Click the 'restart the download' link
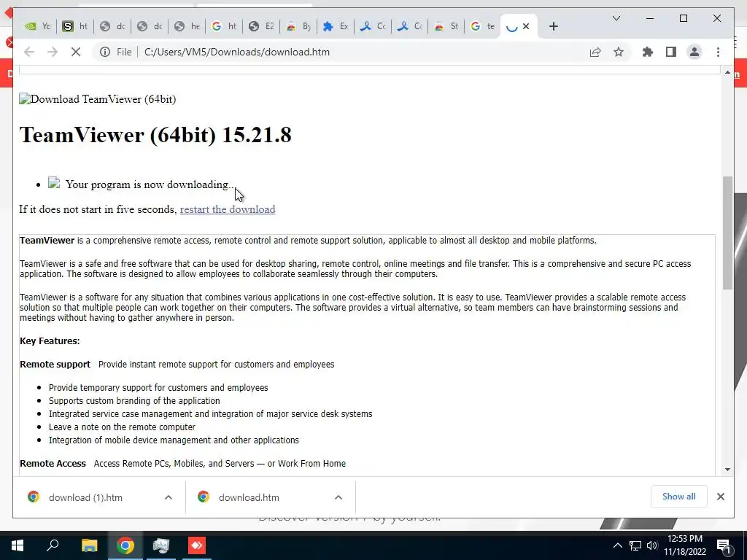 pyautogui.click(x=228, y=209)
